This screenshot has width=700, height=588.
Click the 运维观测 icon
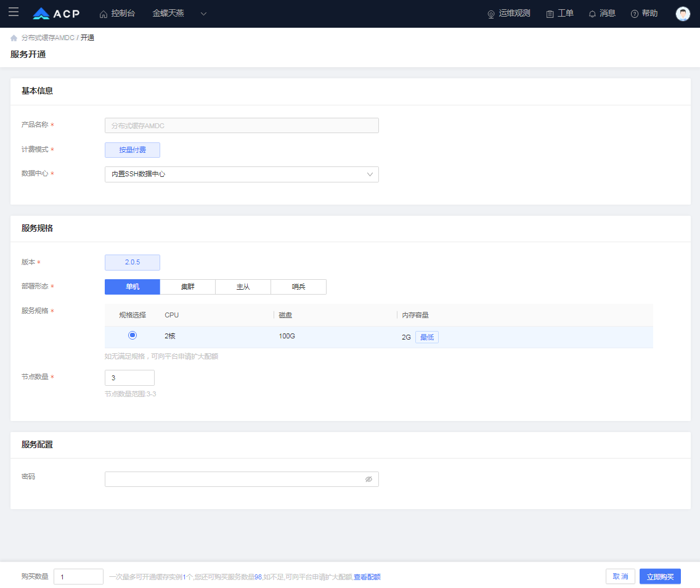click(491, 14)
